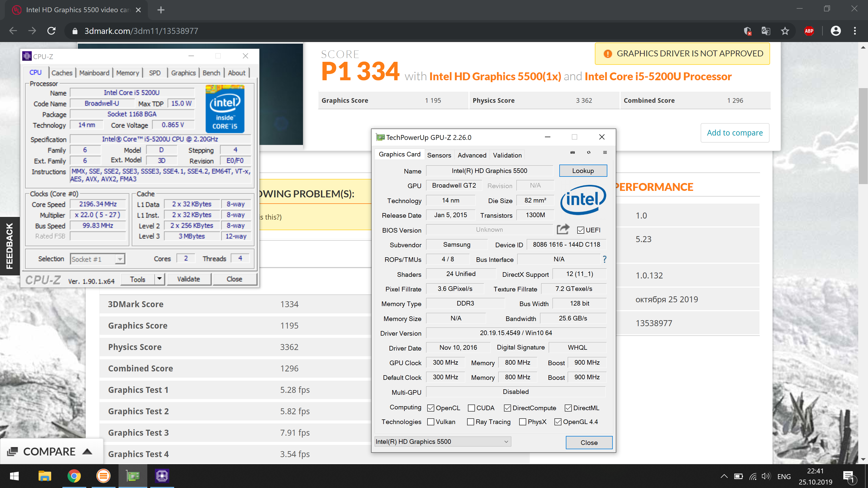The width and height of the screenshot is (868, 488).
Task: Open the Windows notification center icon
Action: coord(849,477)
